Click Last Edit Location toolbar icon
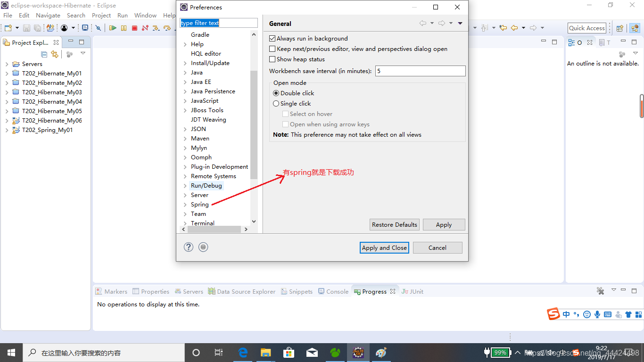 [503, 28]
